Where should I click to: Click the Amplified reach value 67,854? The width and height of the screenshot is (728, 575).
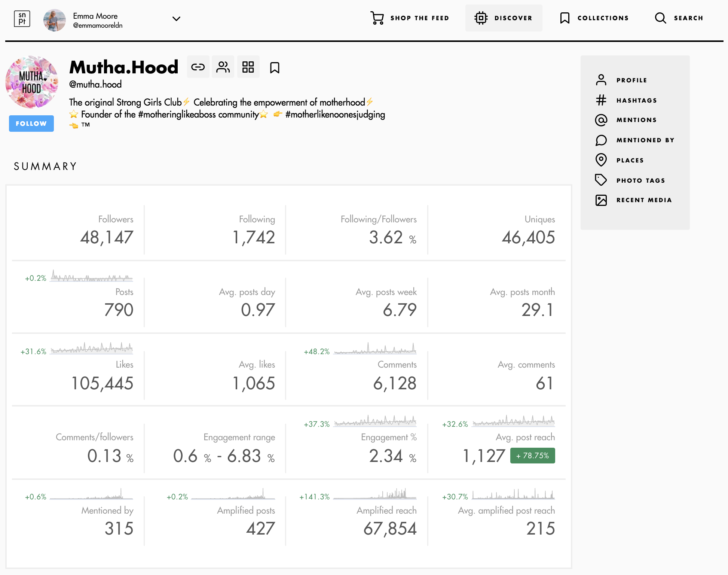tap(390, 529)
